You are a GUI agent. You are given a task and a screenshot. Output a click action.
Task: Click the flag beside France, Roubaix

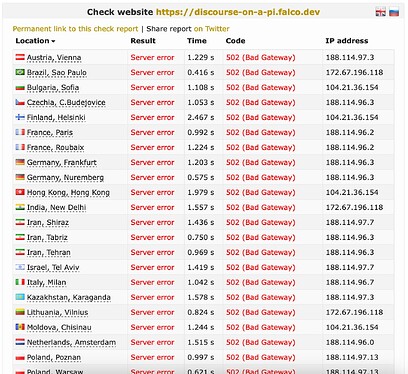tap(20, 147)
